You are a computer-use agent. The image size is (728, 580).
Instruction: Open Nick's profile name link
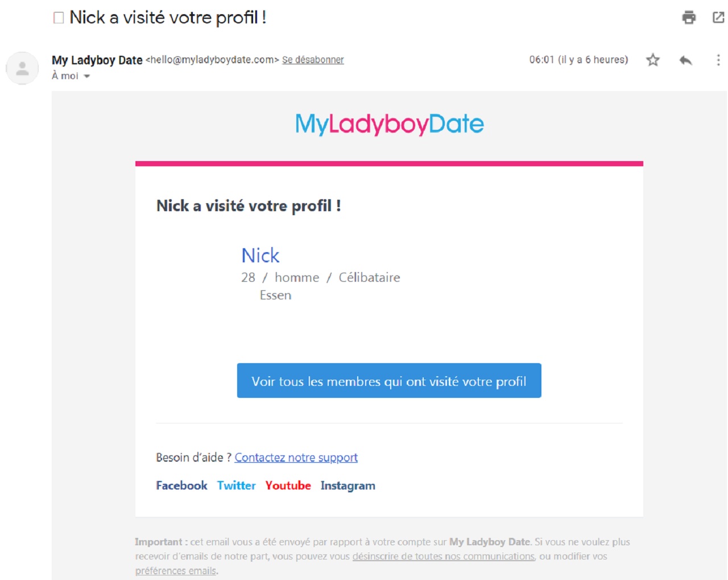pyautogui.click(x=260, y=256)
